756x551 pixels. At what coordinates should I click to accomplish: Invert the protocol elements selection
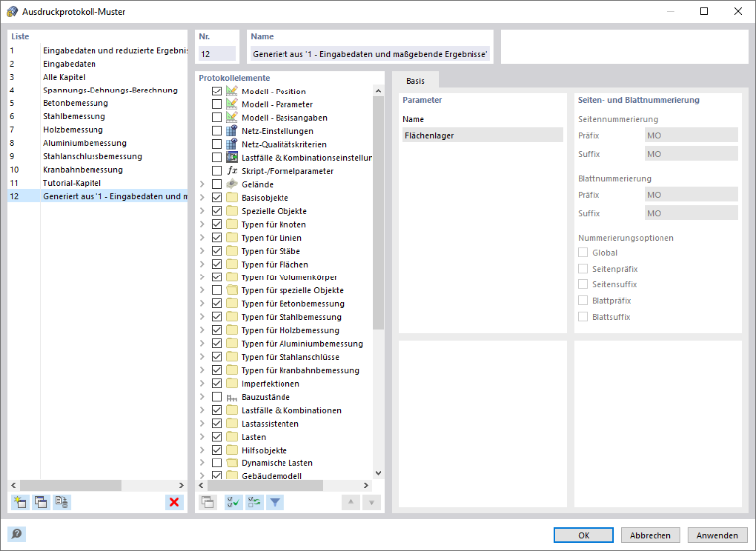click(254, 502)
